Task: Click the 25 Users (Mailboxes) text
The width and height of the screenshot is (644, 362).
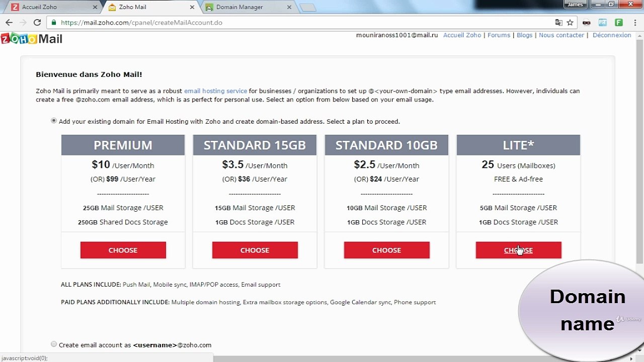Action: (x=518, y=165)
